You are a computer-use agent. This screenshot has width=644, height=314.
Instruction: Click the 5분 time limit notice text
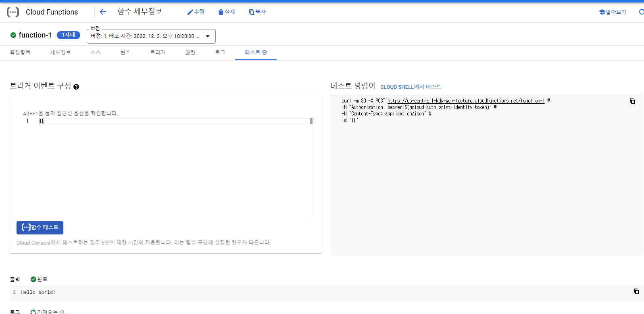click(x=144, y=243)
